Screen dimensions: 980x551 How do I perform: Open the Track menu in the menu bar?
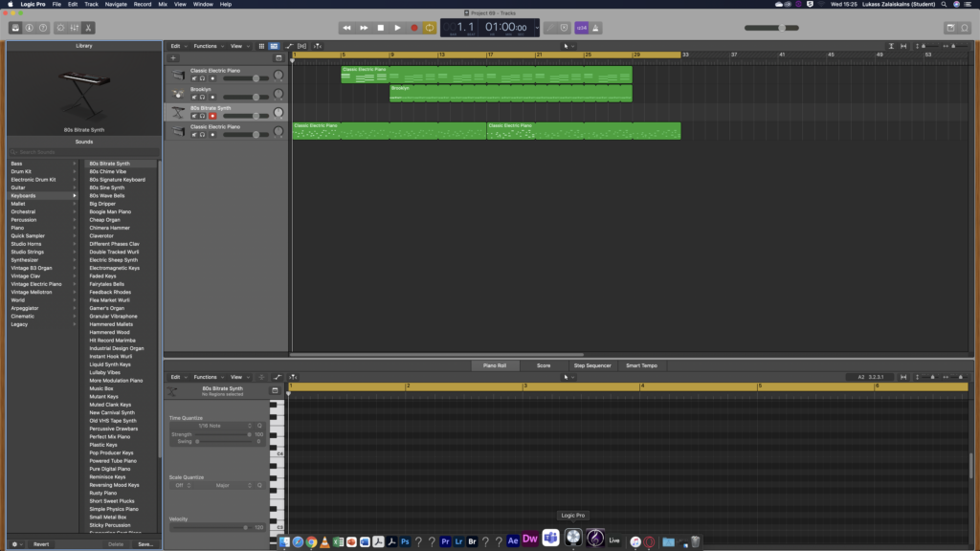coord(91,5)
